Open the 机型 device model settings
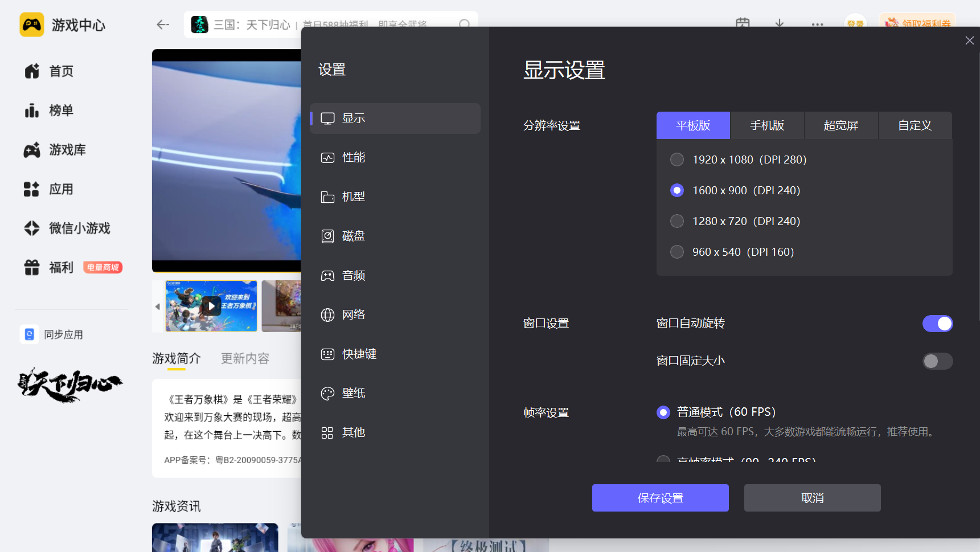The width and height of the screenshot is (980, 552). pos(353,197)
